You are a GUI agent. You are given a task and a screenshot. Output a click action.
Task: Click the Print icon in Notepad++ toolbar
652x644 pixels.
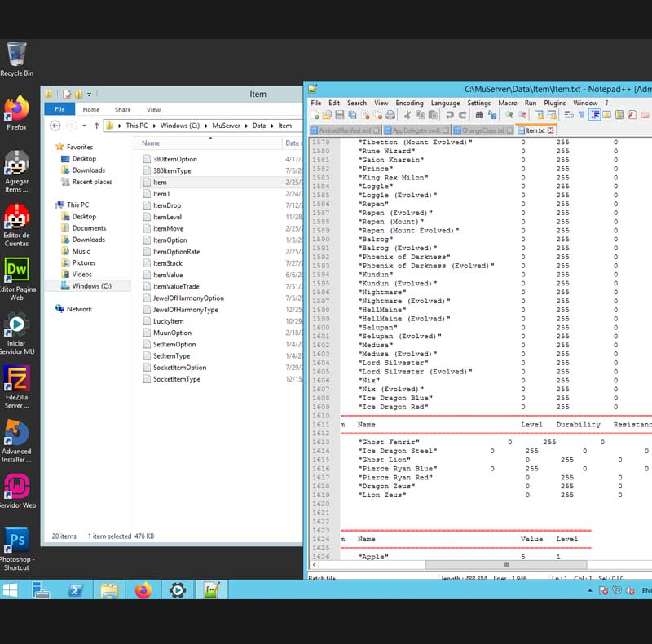pyautogui.click(x=390, y=116)
